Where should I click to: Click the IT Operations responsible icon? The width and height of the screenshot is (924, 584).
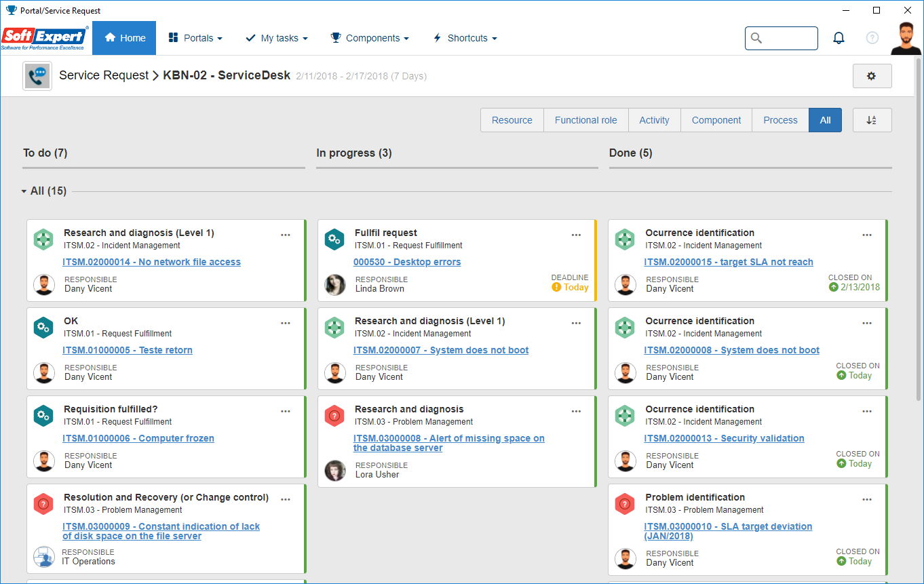pyautogui.click(x=43, y=557)
